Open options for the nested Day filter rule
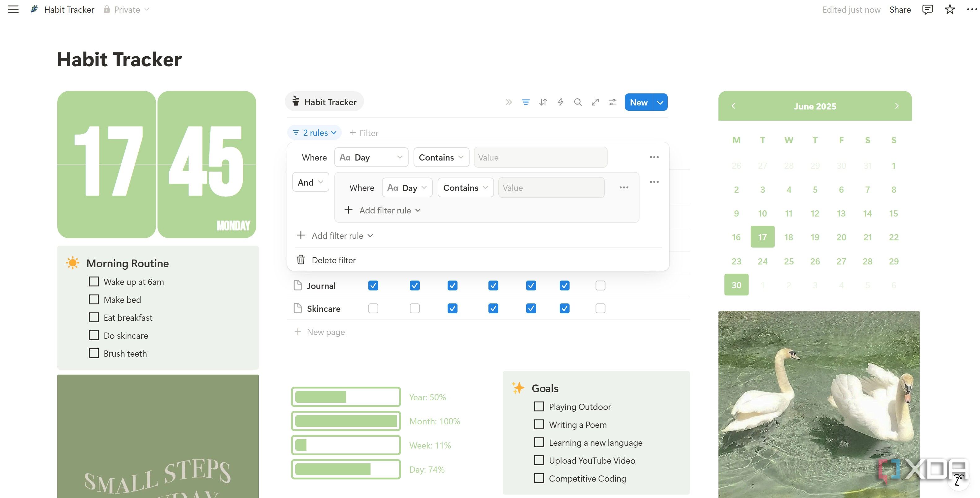 point(623,187)
